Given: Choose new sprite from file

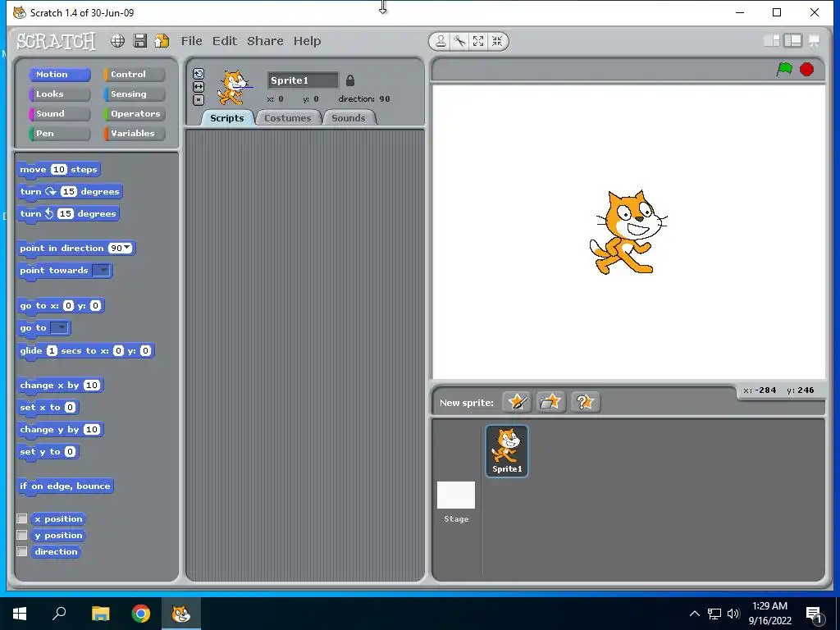Looking at the screenshot, I should (550, 402).
